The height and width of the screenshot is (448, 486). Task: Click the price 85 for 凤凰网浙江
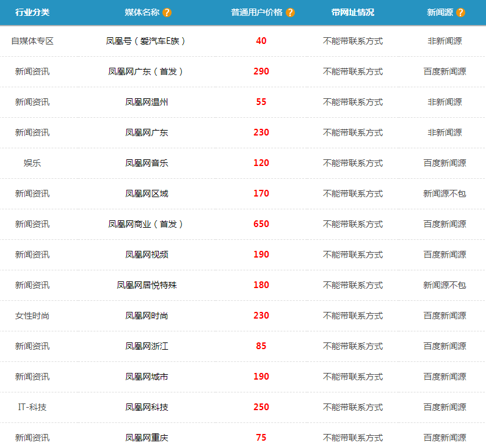(x=261, y=346)
